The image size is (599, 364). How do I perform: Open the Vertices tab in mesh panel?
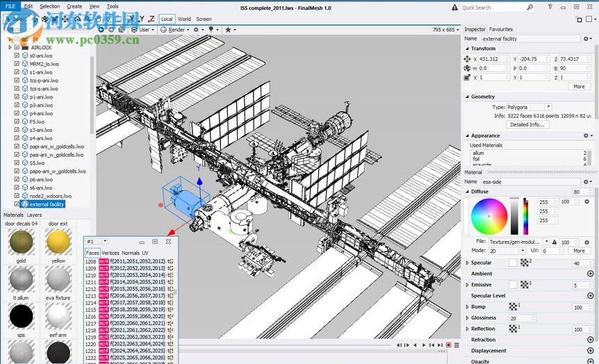(110, 253)
